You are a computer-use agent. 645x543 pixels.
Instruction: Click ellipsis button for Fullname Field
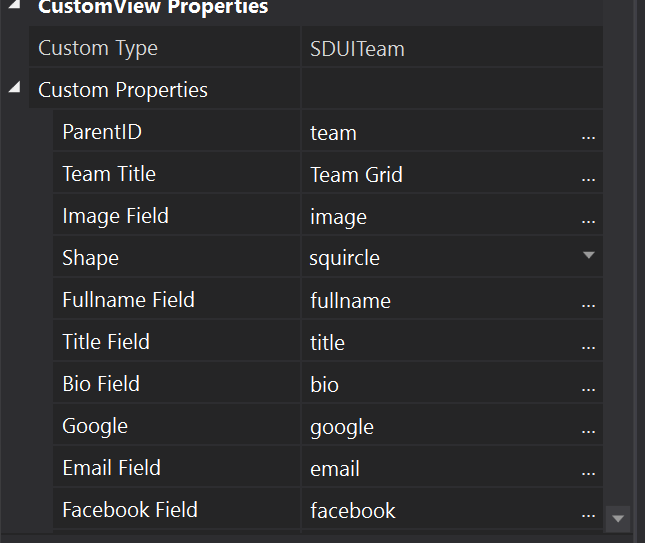pos(588,302)
